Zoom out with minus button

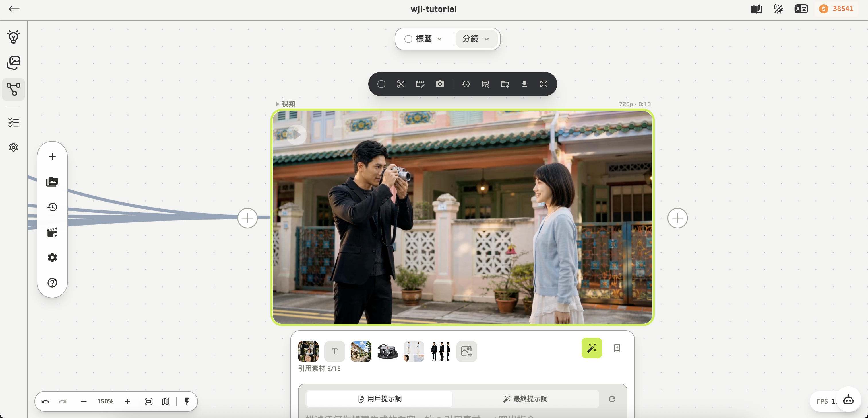84,401
